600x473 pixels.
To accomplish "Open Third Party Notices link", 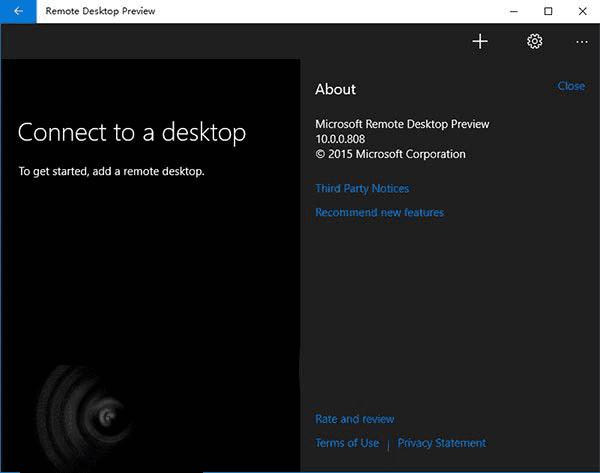I will click(x=362, y=188).
